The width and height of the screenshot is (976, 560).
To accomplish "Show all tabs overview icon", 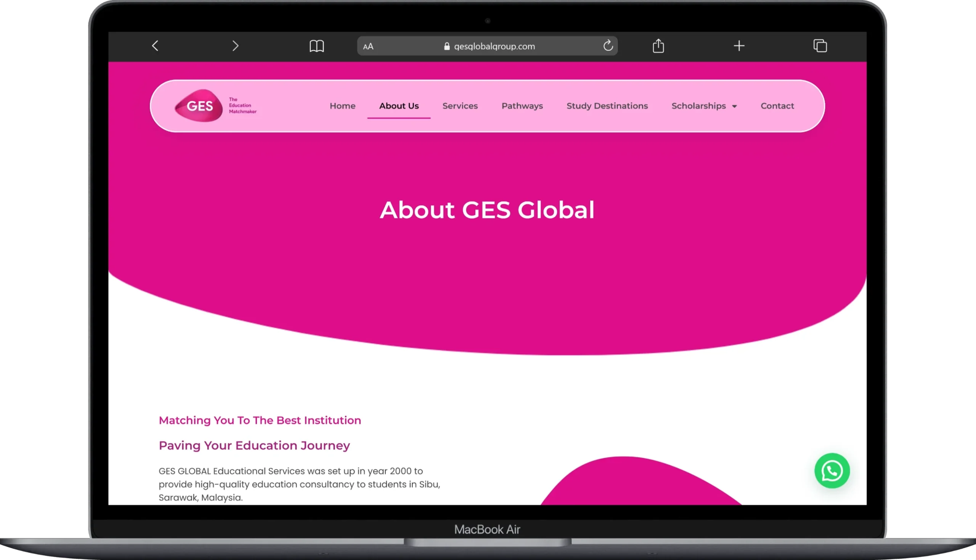I will click(x=820, y=46).
